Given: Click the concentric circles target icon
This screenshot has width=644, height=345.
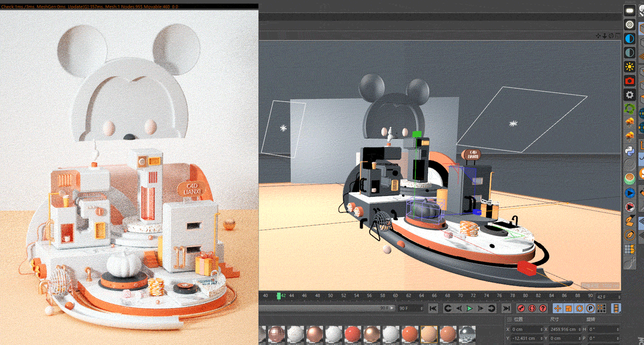Looking at the screenshot, I should click(x=629, y=24).
